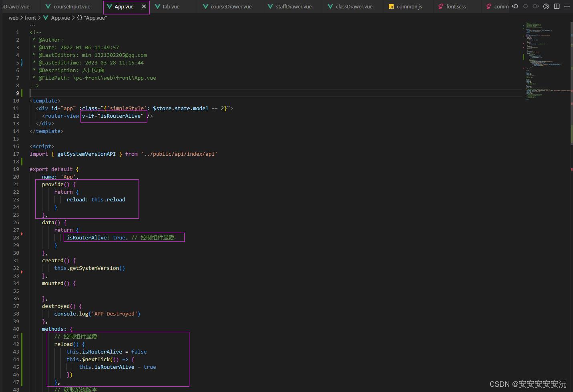Open changes with next revision icon
573x392 pixels.
536,6
